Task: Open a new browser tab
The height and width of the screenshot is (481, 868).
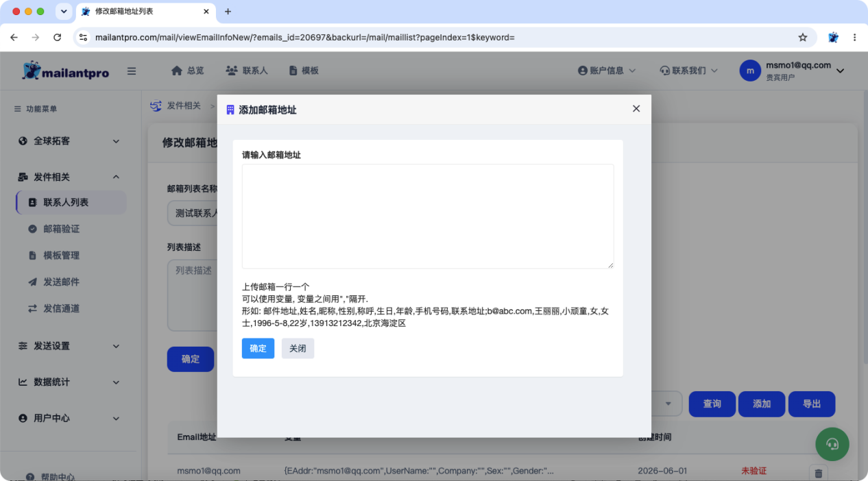Action: click(228, 12)
